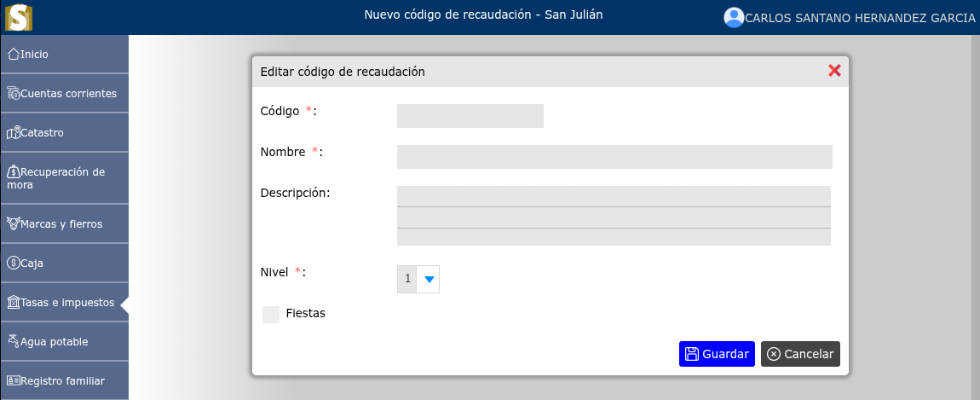Toggle the Fiestas checkbox

click(x=271, y=314)
